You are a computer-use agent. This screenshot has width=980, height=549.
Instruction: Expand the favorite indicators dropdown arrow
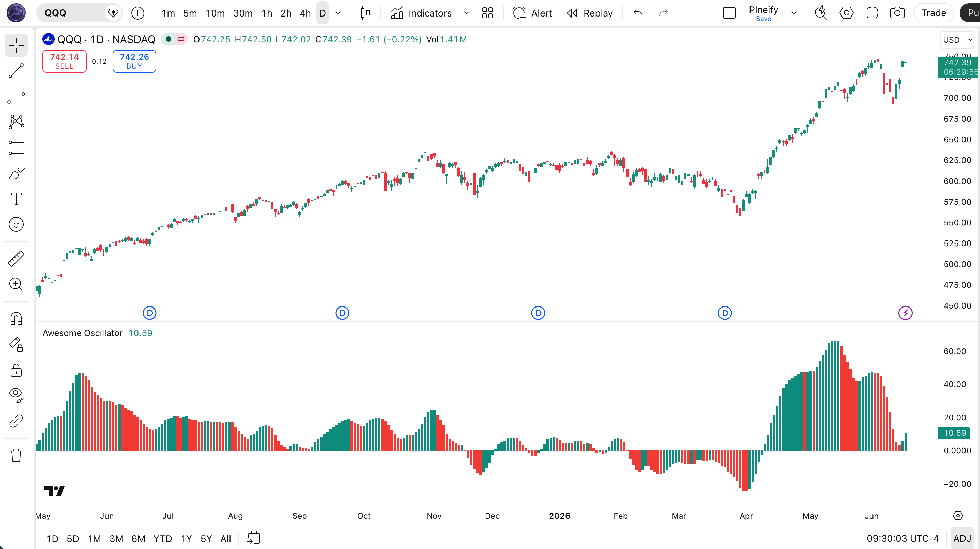(x=467, y=13)
